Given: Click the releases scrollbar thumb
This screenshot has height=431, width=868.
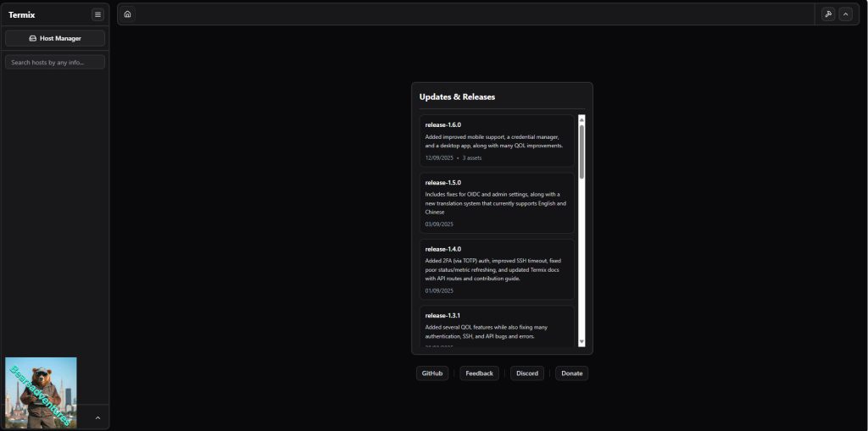Looking at the screenshot, I should point(581,151).
